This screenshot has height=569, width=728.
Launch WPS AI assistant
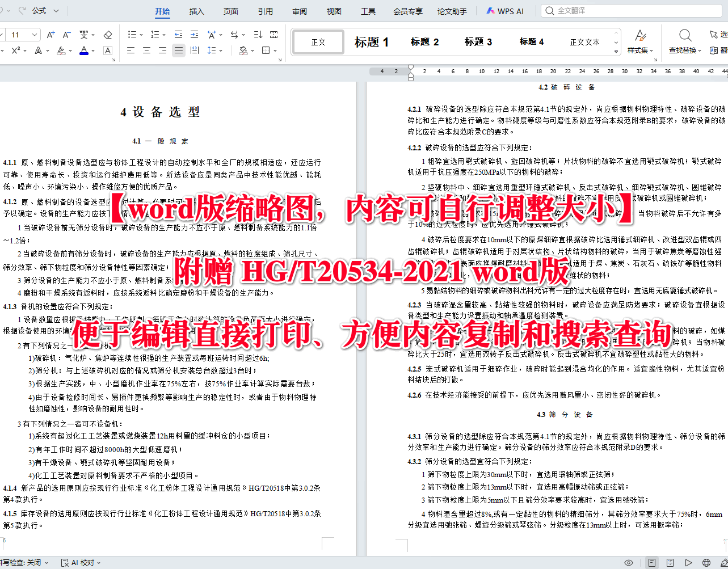click(504, 11)
